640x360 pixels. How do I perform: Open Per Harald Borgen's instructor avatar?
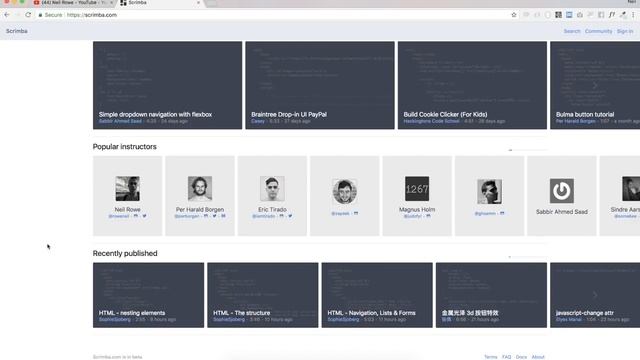[x=200, y=189]
